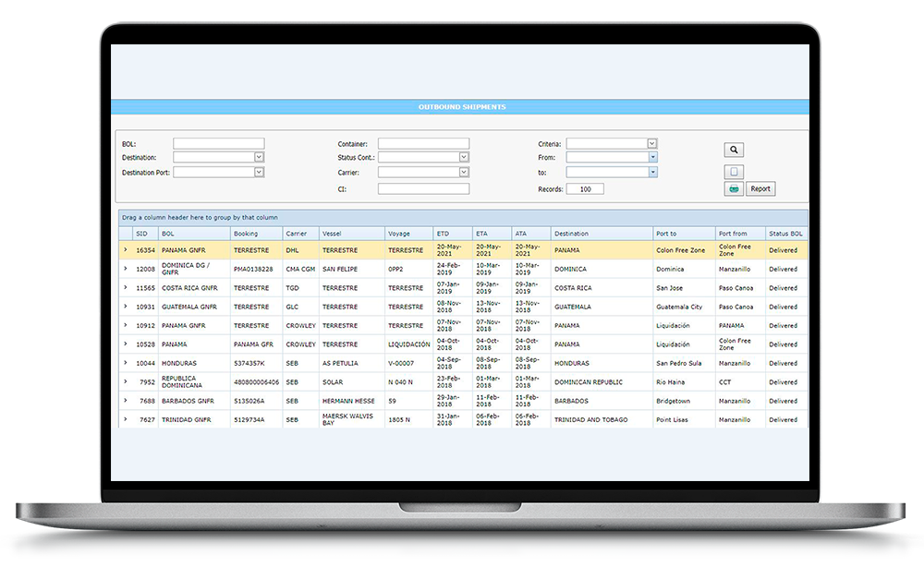Expand the row for SID 11565

coord(126,288)
